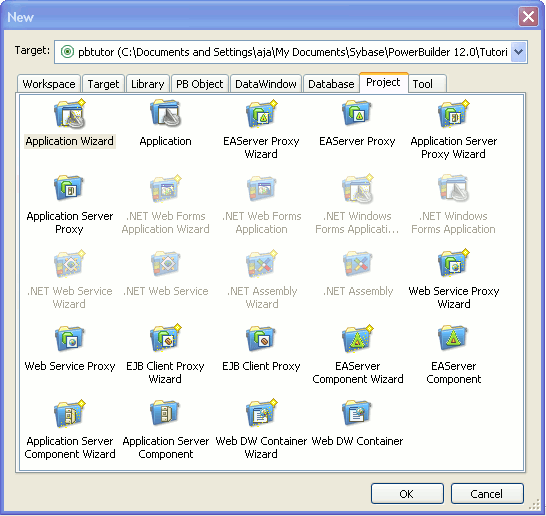Switch to the Target tab
This screenshot has width=546, height=516.
click(x=103, y=84)
